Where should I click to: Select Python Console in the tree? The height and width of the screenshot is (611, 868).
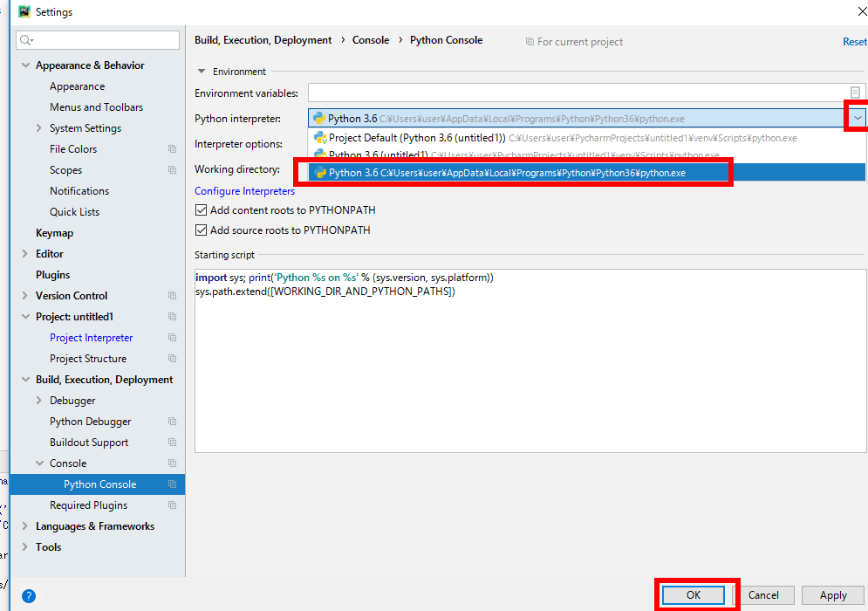pyautogui.click(x=99, y=484)
